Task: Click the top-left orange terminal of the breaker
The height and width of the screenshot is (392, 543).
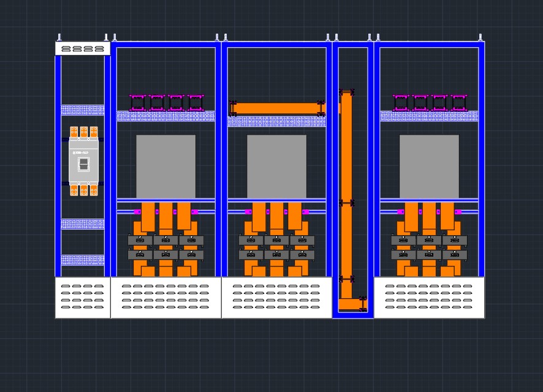Action: coord(74,132)
